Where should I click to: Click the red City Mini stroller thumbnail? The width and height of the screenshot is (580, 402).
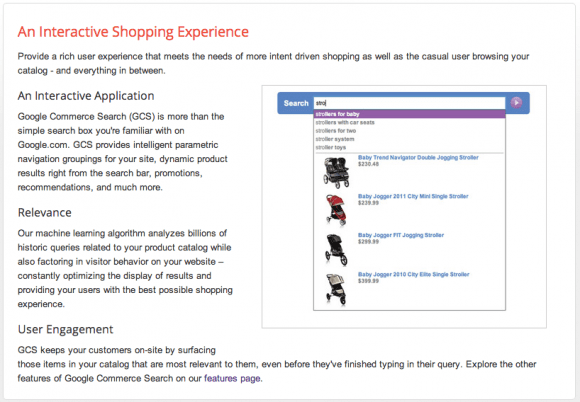click(x=337, y=210)
